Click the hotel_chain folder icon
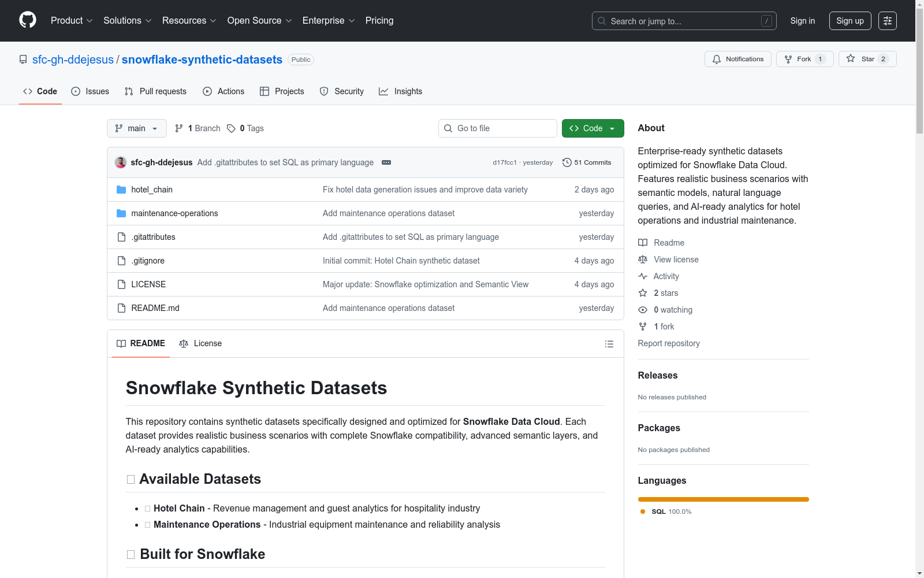Screen dimensions: 924x578 click(121, 190)
